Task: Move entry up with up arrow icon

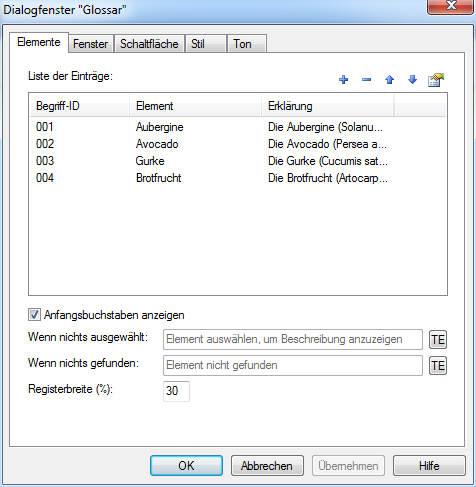Action: [x=389, y=80]
